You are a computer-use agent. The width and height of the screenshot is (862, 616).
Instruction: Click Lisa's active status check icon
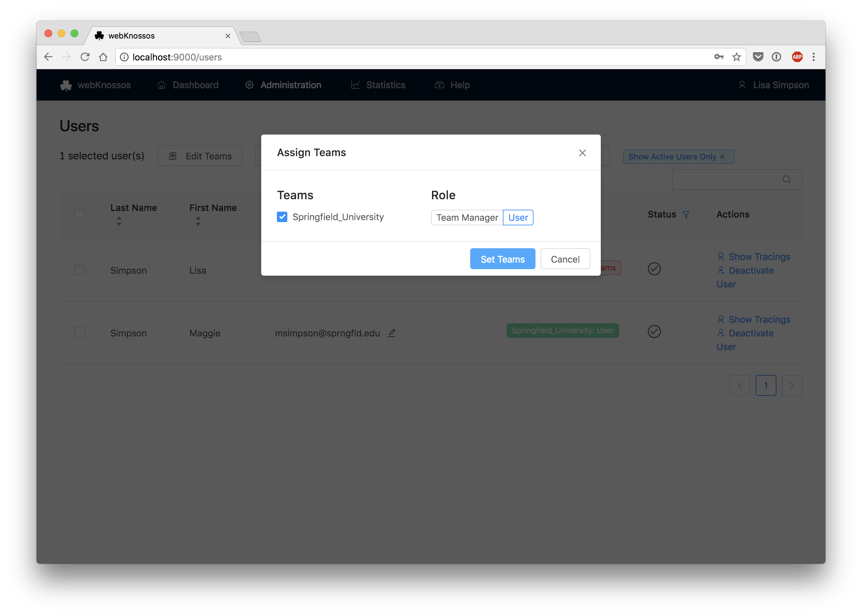tap(654, 269)
